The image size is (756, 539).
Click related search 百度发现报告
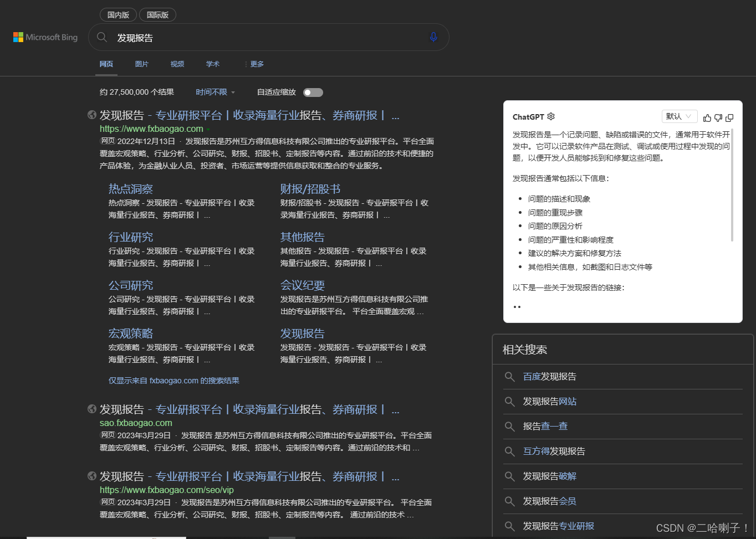tap(550, 377)
